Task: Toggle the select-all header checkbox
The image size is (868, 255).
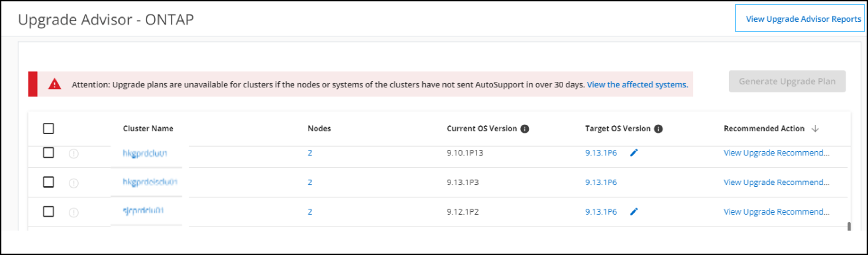Action: (49, 129)
